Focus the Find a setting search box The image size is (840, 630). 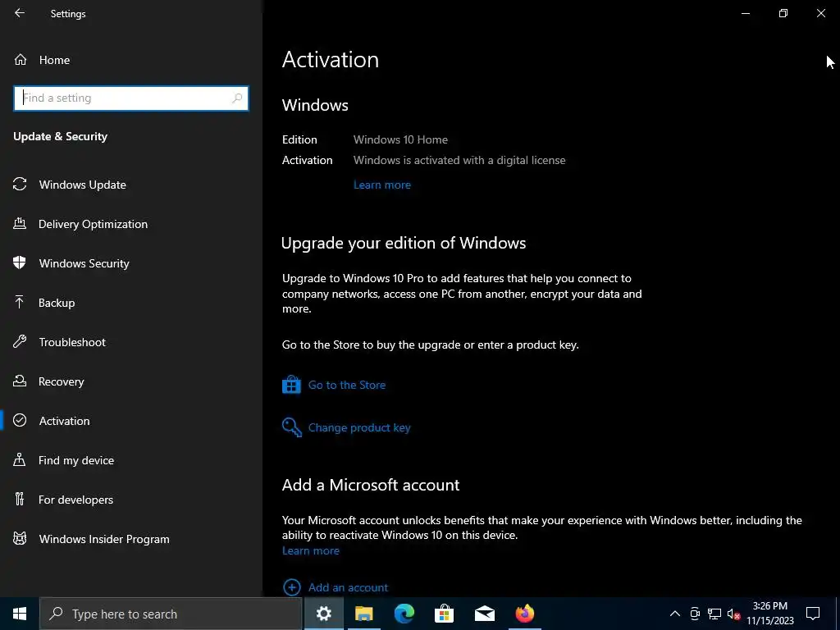coord(131,98)
